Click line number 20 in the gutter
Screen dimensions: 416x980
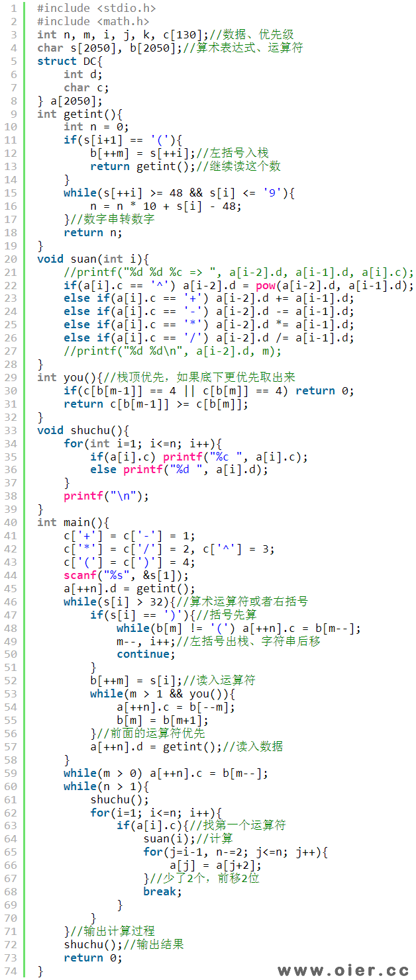tap(12, 259)
